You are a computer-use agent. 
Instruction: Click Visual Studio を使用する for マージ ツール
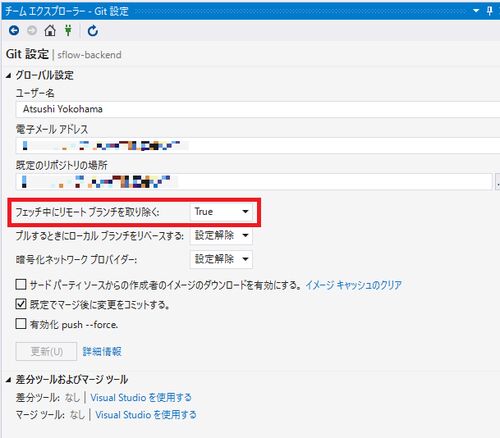(x=146, y=415)
